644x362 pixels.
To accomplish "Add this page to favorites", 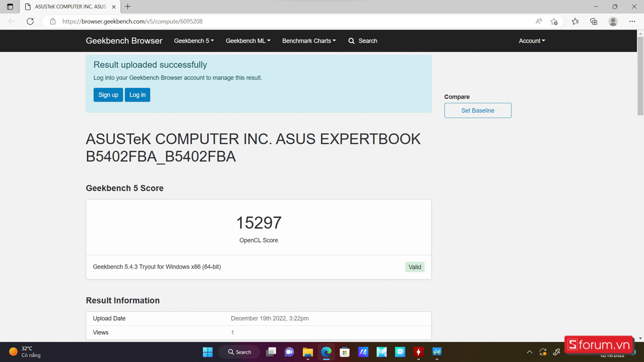I will (554, 21).
